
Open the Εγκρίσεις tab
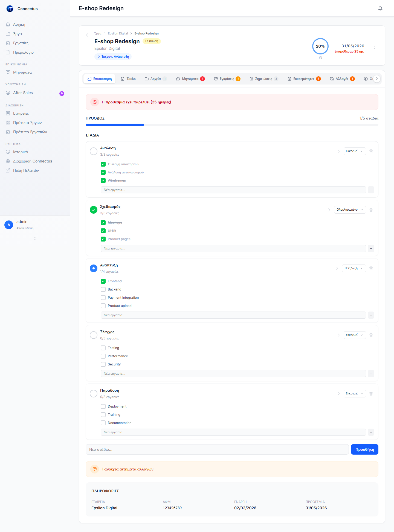click(x=227, y=79)
